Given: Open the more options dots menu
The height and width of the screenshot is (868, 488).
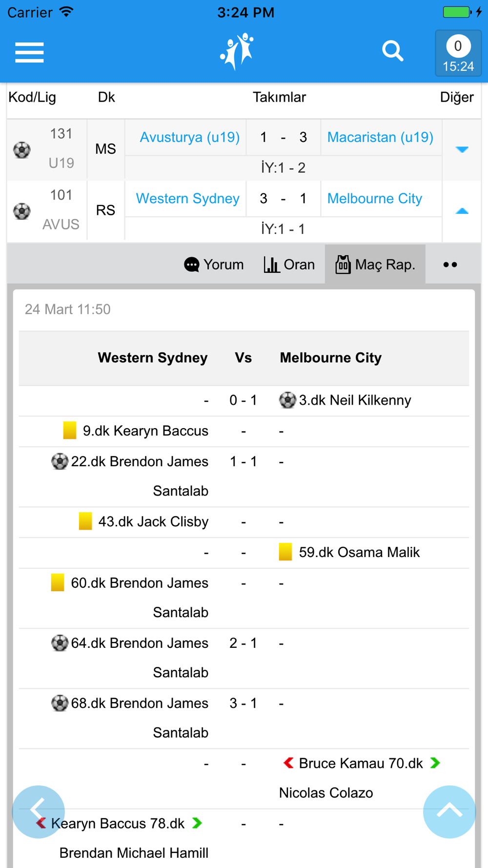Looking at the screenshot, I should pyautogui.click(x=450, y=265).
